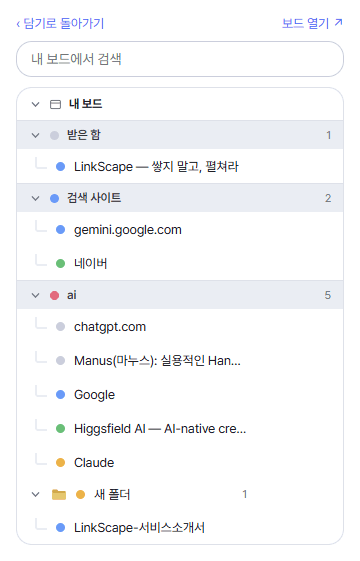
Task: Collapse the 받은 함 group chevron
Action: pyautogui.click(x=35, y=136)
